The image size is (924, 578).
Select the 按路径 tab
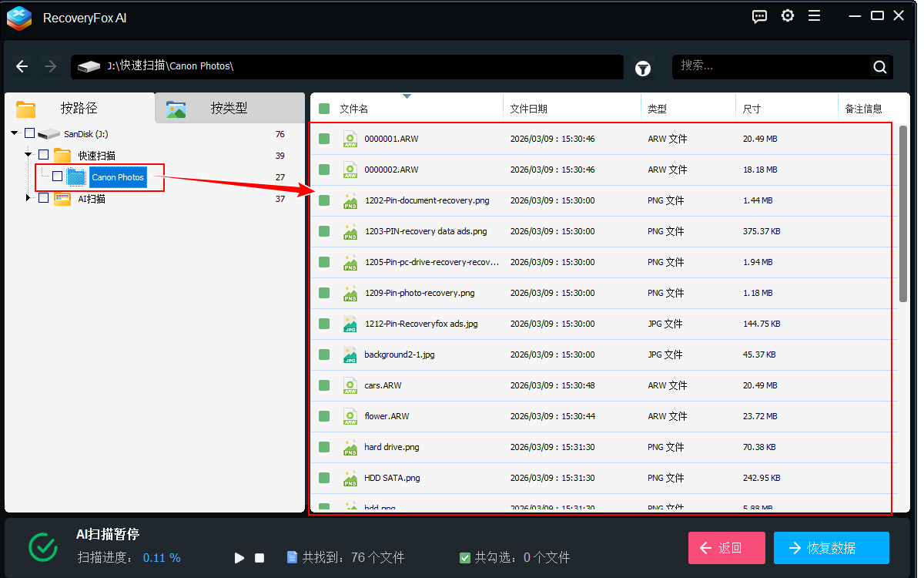(x=79, y=109)
